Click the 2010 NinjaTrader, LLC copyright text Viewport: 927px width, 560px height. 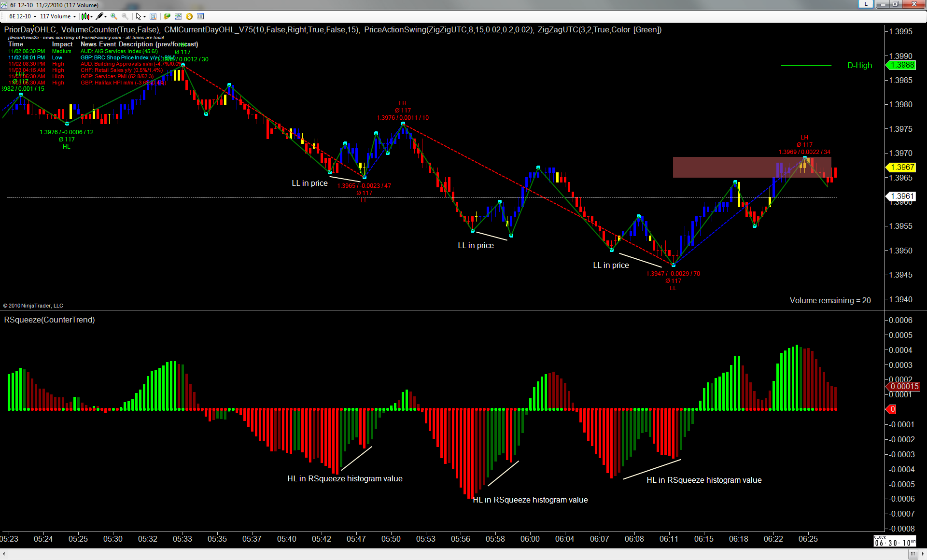[x=33, y=306]
